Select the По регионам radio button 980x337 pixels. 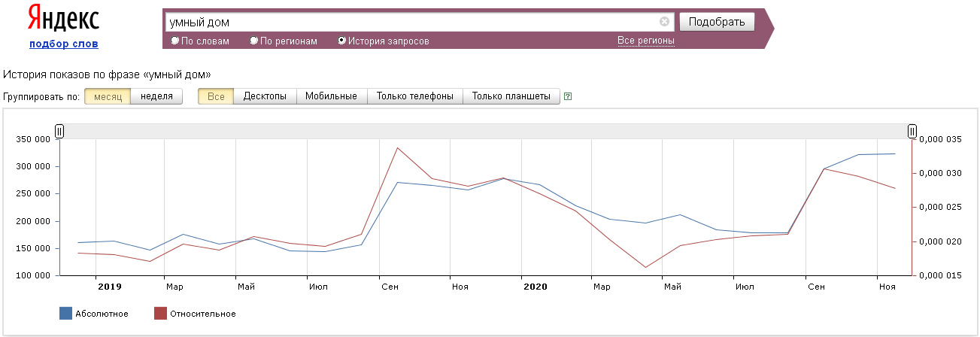click(x=254, y=41)
